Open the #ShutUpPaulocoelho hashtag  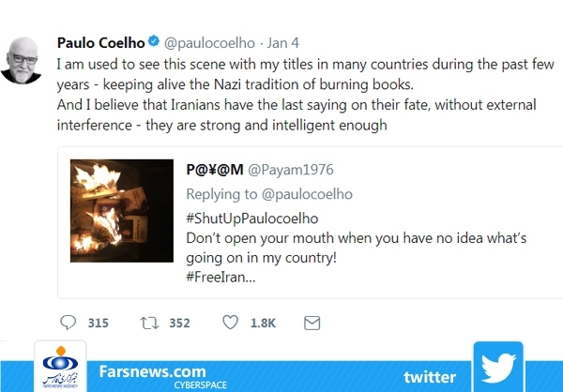[252, 219]
